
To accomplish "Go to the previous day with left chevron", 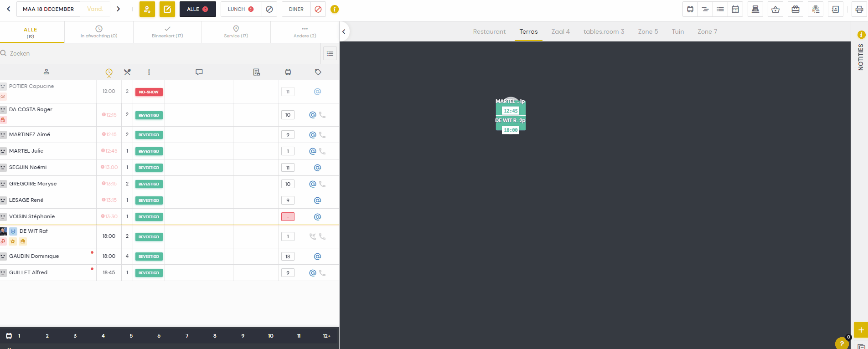I will [8, 9].
